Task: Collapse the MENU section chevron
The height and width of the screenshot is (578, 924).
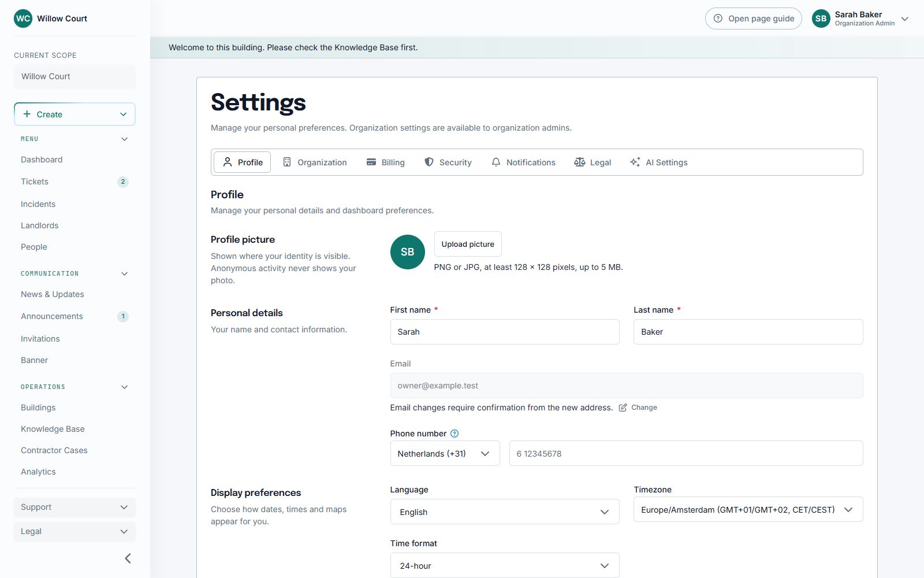Action: [124, 139]
